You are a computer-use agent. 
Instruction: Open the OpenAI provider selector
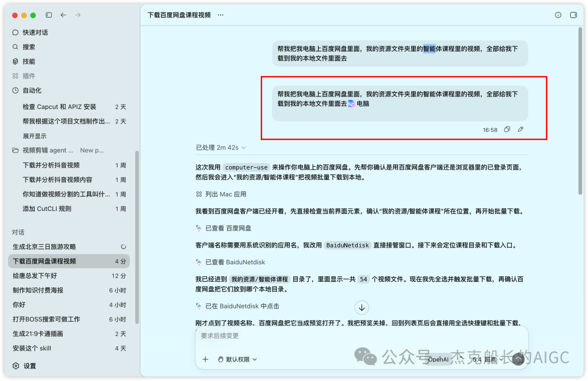point(438,360)
